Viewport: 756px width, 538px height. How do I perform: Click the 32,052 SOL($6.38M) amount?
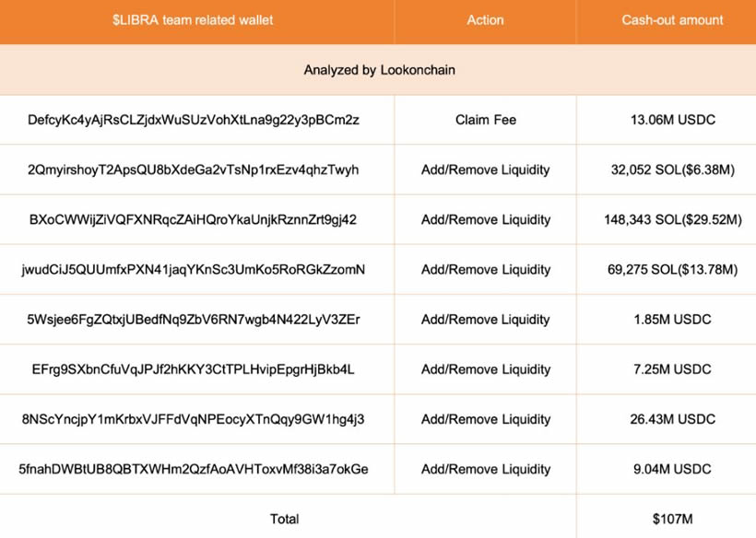(x=671, y=170)
